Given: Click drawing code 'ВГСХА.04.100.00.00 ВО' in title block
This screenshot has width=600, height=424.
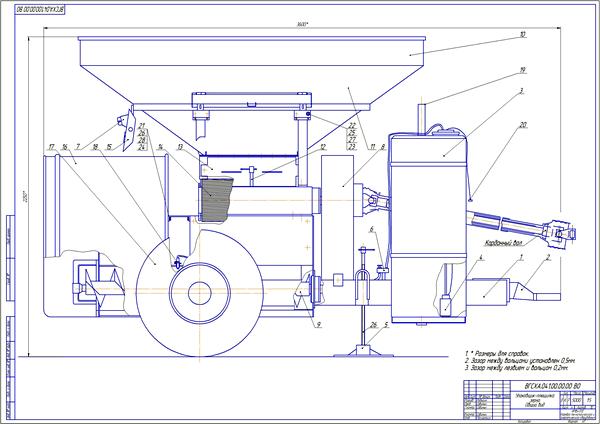Looking at the screenshot, I should [551, 386].
